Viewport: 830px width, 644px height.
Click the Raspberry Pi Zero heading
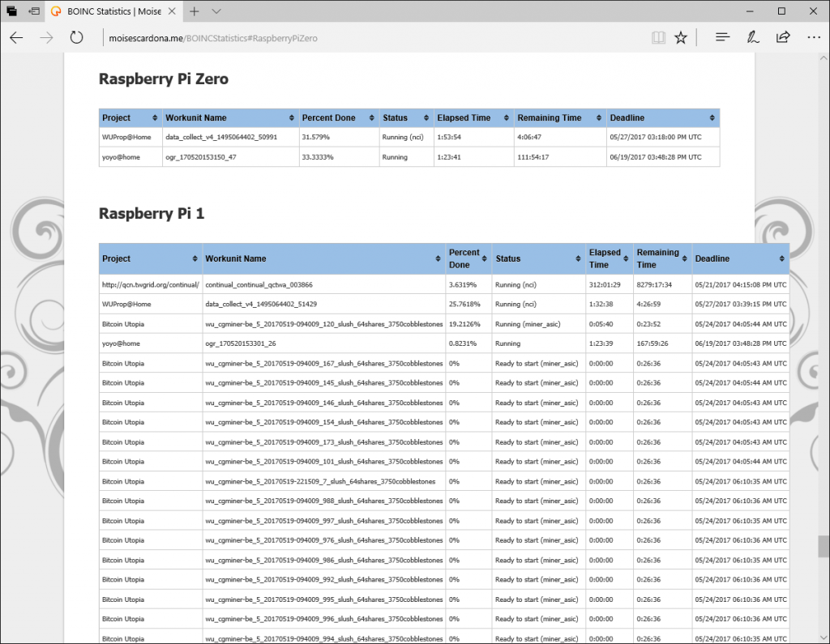coord(164,79)
